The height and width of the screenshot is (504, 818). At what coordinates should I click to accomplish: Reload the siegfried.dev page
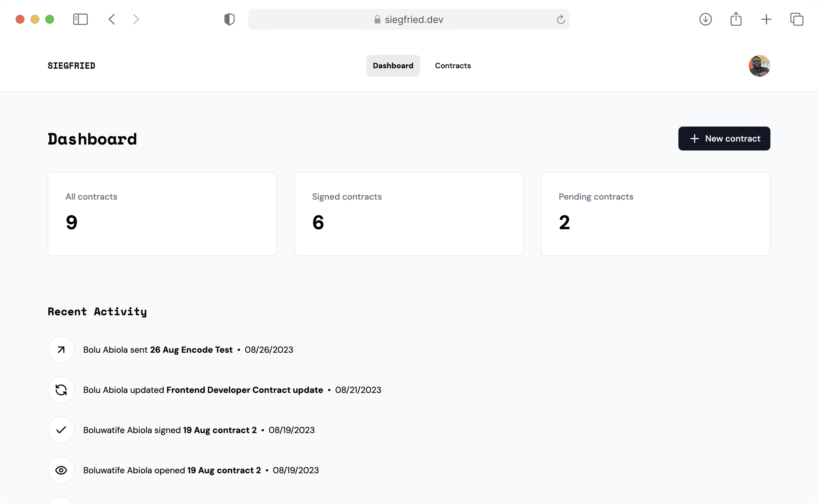561,19
